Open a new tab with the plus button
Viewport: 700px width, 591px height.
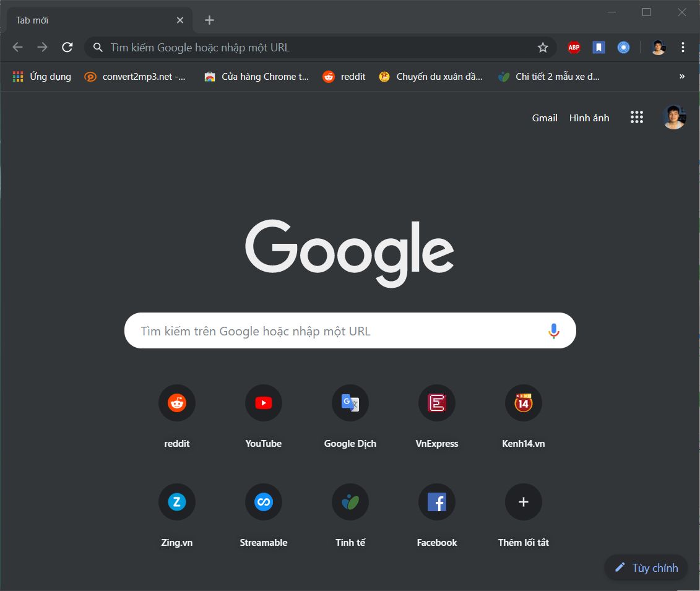coord(209,20)
